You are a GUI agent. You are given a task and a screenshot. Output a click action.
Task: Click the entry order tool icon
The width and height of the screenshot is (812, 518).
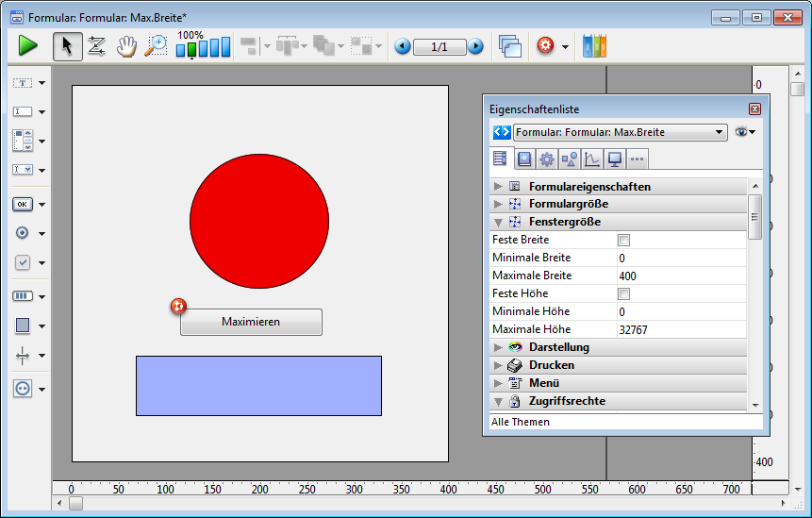tap(96, 46)
